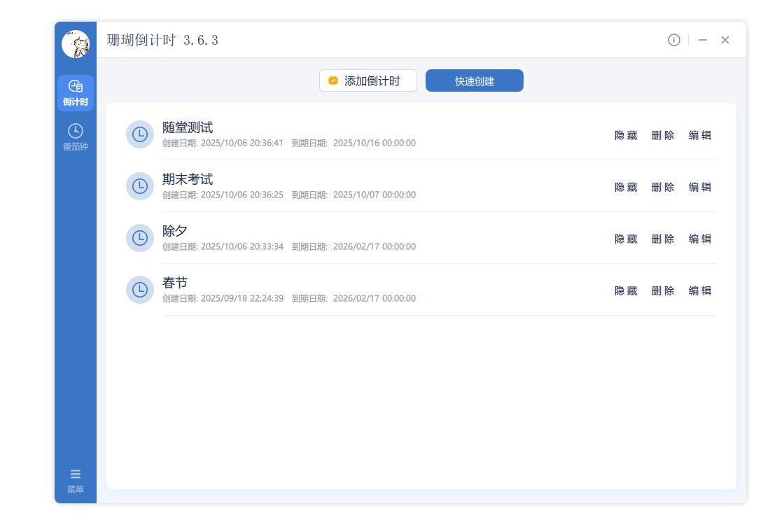Open the 倒计时 countdown tab
This screenshot has width=784, height=532.
[76, 93]
